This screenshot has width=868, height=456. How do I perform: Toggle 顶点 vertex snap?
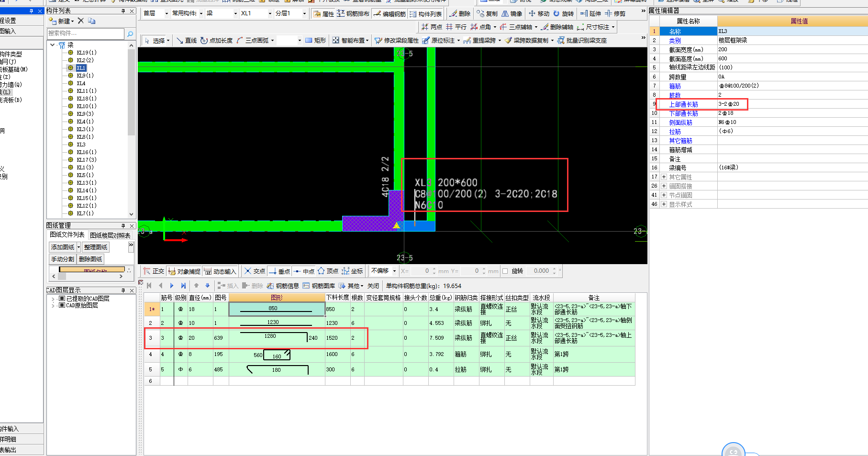pos(328,271)
